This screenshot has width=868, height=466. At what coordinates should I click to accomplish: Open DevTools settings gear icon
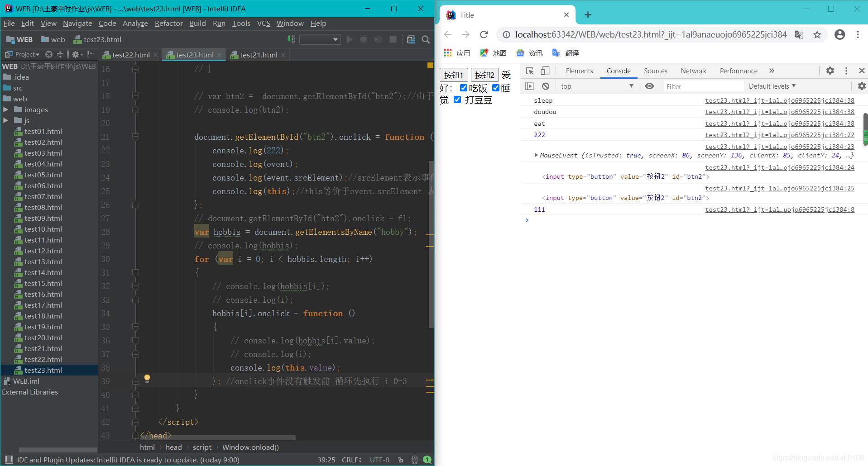(830, 71)
